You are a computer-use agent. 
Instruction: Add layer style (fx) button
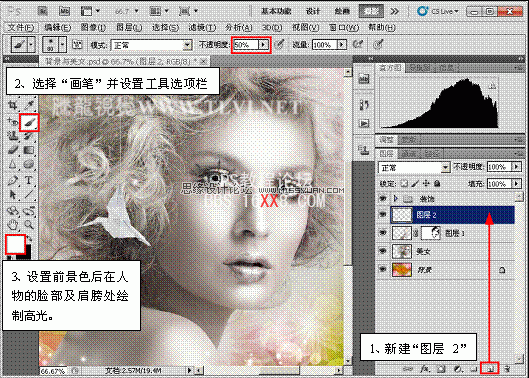[425, 369]
